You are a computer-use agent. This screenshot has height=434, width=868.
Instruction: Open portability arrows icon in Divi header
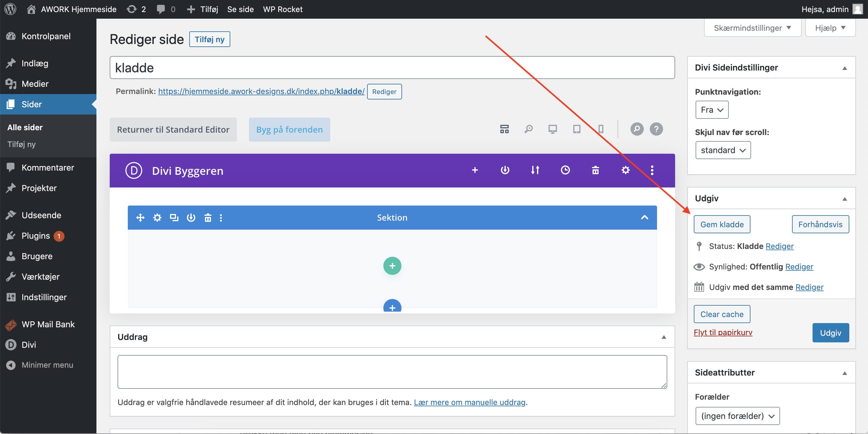click(535, 170)
